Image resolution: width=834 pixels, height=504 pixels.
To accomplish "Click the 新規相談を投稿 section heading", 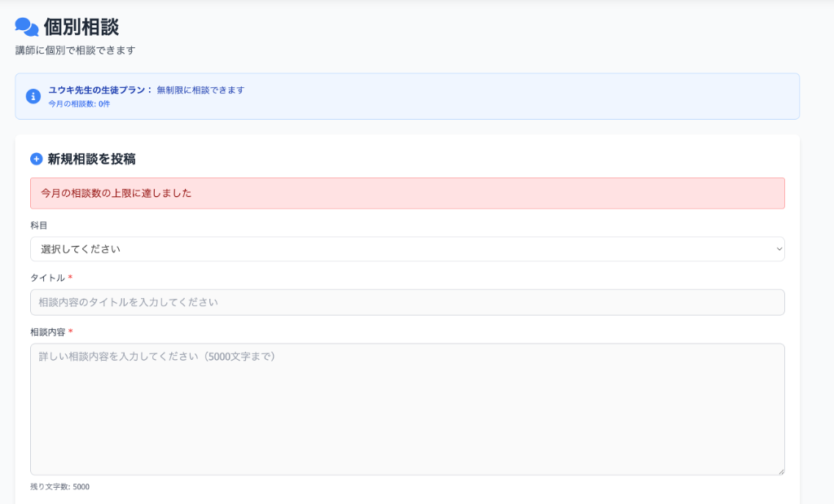I will coord(91,159).
